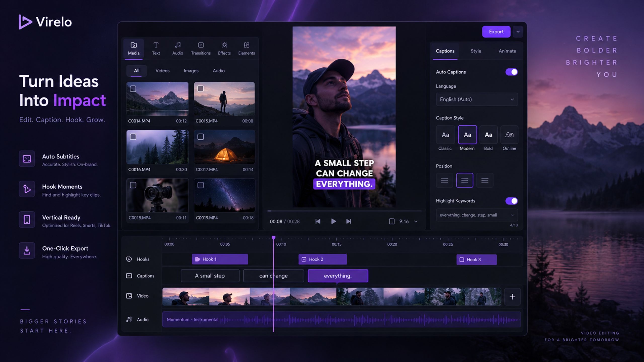
Task: Click the Momentum - Instrumental audio waveform
Action: coord(341,320)
